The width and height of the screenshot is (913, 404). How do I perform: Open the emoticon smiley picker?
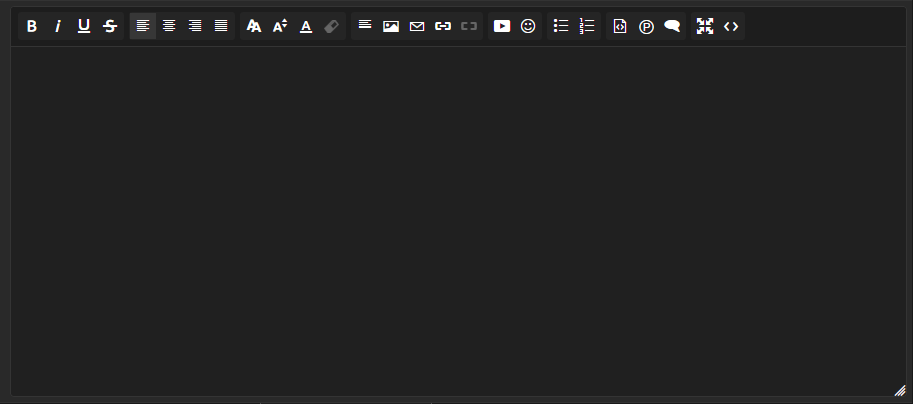[x=528, y=26]
